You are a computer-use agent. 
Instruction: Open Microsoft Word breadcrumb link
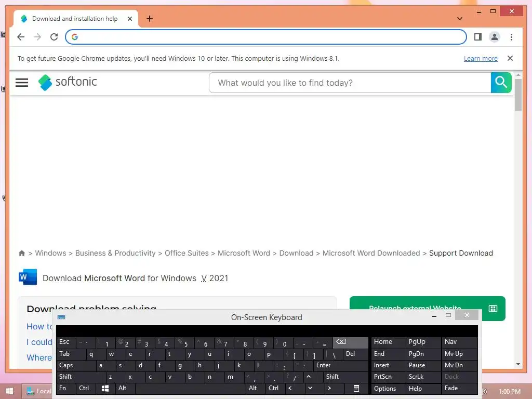(x=244, y=253)
